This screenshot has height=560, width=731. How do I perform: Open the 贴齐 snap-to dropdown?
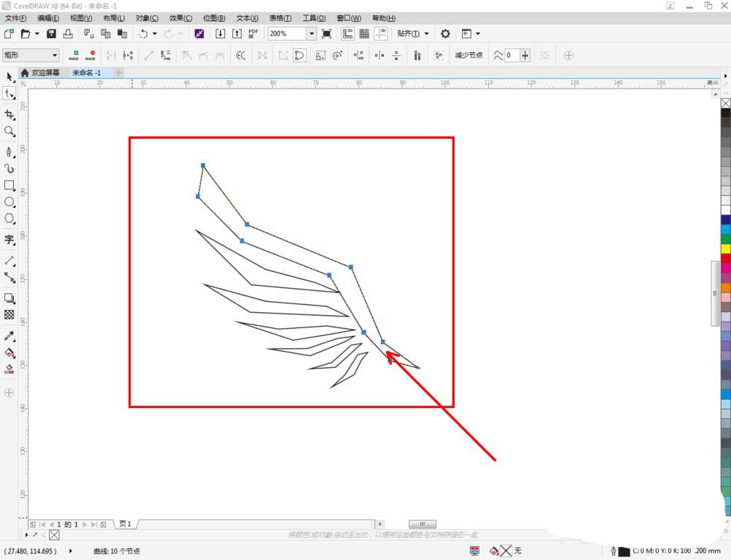(x=413, y=34)
